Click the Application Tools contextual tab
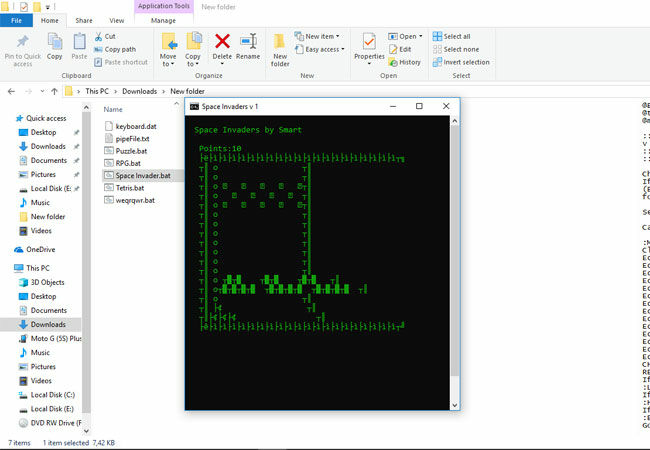The width and height of the screenshot is (650, 450). click(164, 6)
